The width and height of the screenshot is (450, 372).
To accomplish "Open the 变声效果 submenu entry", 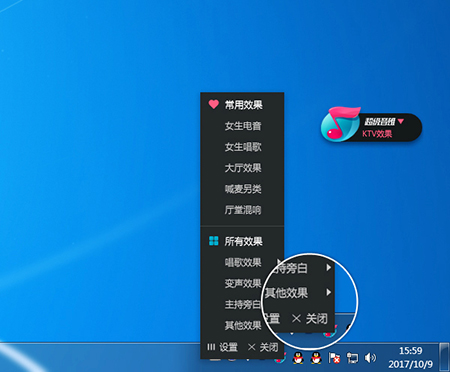I will point(243,283).
